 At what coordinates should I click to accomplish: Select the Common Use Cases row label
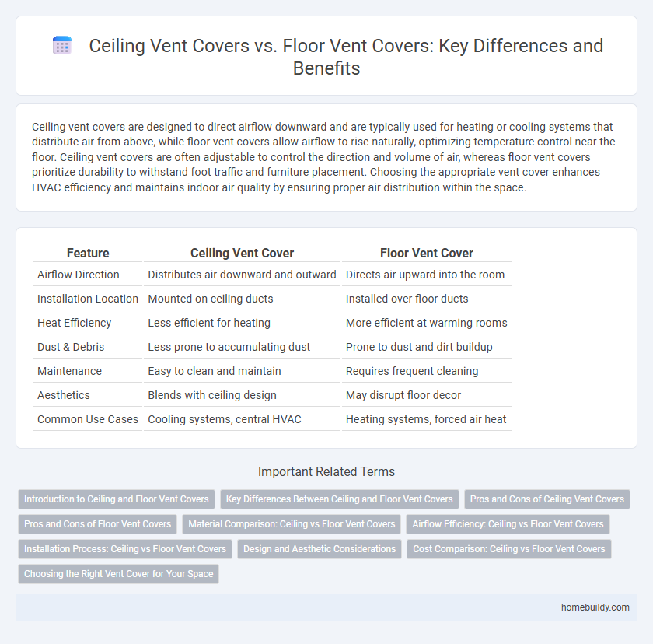(x=87, y=419)
